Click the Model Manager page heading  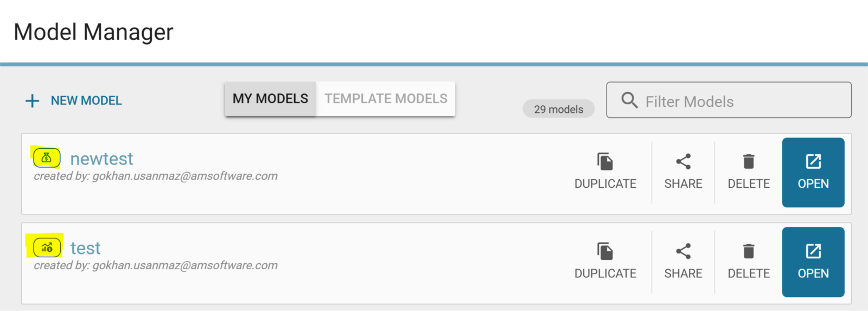coord(93,32)
